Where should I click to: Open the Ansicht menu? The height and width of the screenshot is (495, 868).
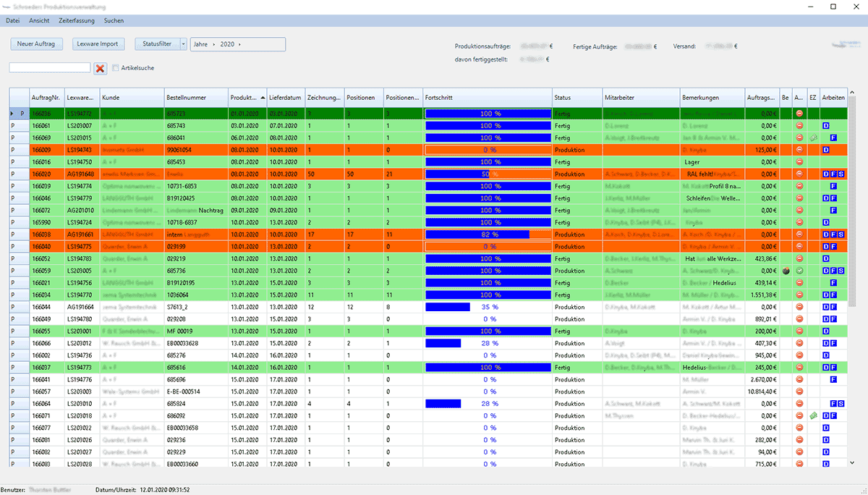coord(39,21)
